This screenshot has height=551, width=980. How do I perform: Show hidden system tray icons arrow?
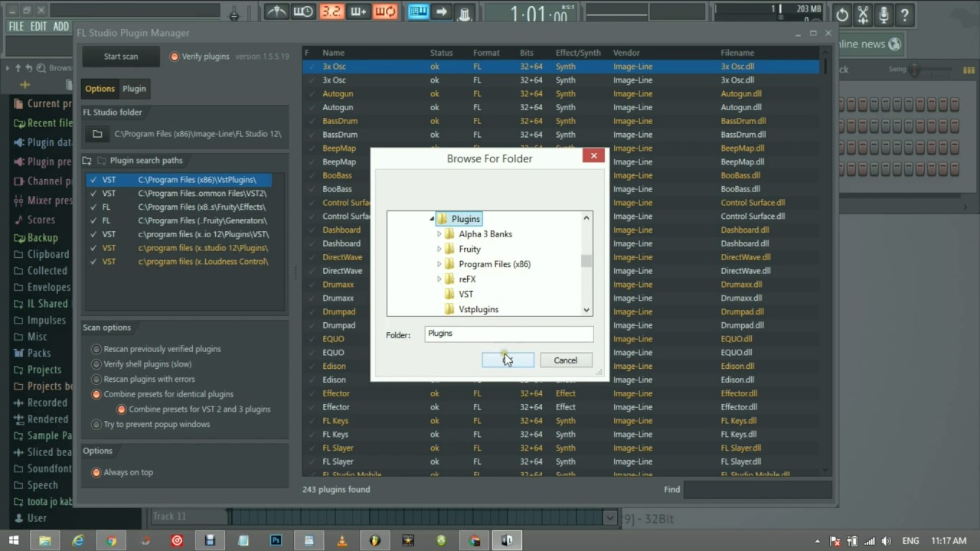tap(819, 541)
